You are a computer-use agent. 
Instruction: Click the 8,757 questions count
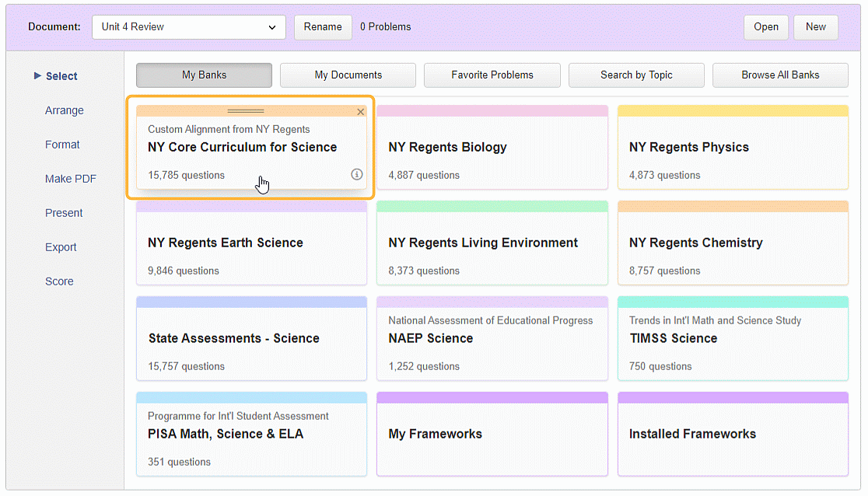[x=664, y=271]
